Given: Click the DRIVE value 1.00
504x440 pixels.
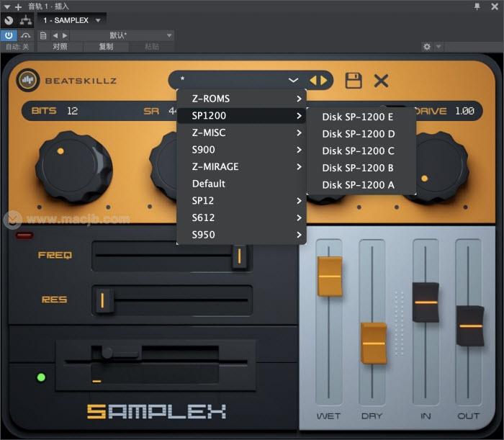Looking at the screenshot, I should click(465, 111).
